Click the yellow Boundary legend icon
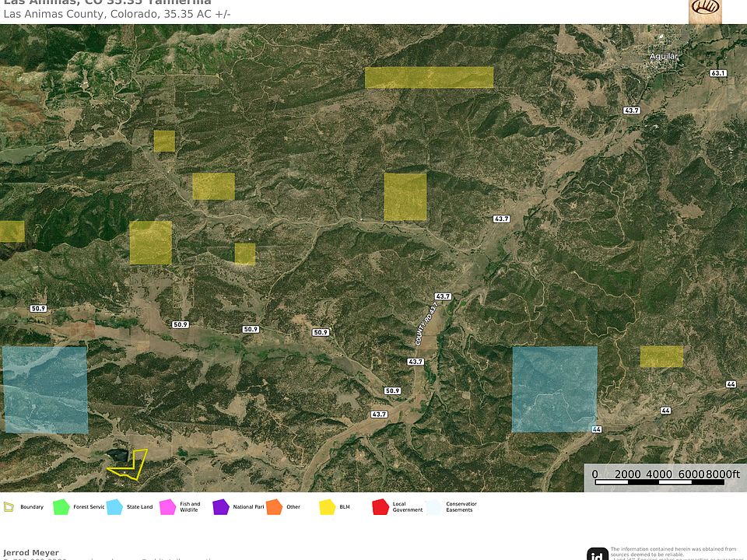This screenshot has width=747, height=560. (9, 507)
